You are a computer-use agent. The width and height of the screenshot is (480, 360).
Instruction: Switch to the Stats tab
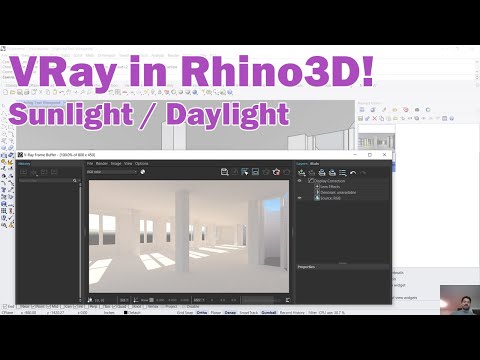coord(315,164)
